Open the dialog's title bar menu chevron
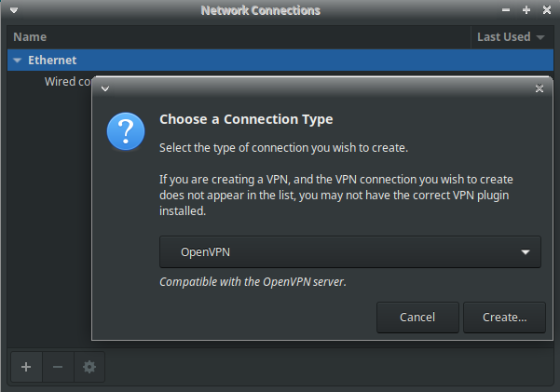Screen dimensions: 560x392 105,88
